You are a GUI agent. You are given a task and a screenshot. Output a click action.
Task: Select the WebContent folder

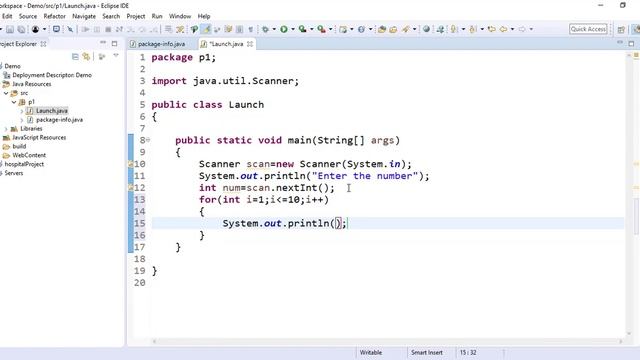tap(29, 155)
